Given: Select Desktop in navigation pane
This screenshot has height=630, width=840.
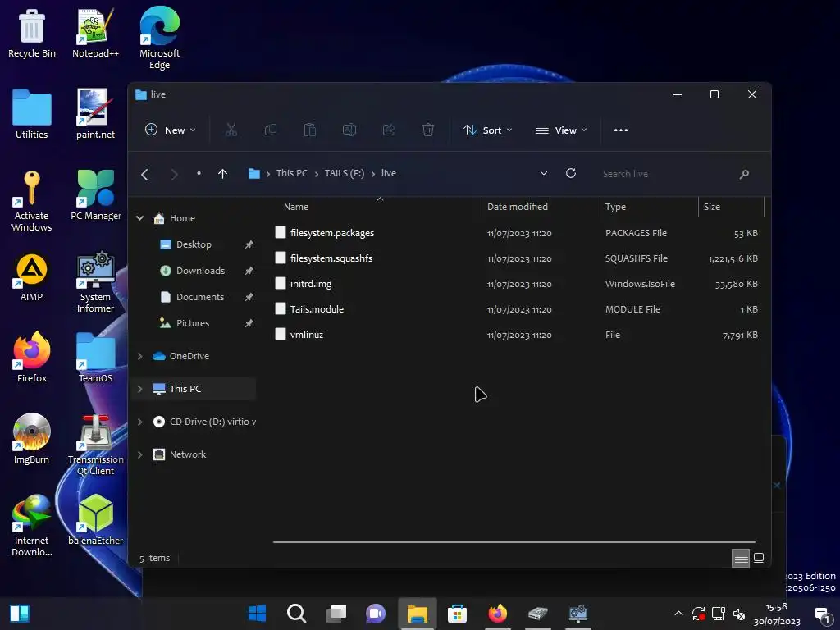Looking at the screenshot, I should coord(194,244).
